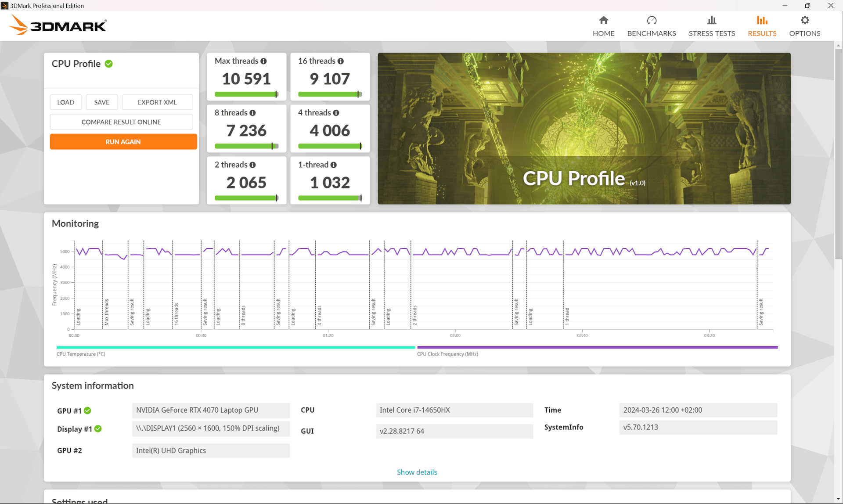The height and width of the screenshot is (504, 843).
Task: Click CPU Profile green checkmark icon
Action: (x=109, y=63)
